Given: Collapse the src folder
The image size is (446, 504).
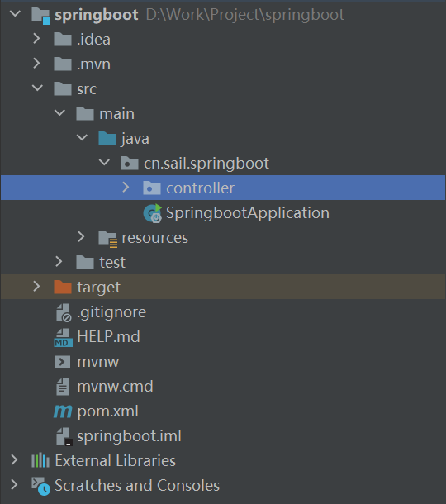Looking at the screenshot, I should [38, 88].
